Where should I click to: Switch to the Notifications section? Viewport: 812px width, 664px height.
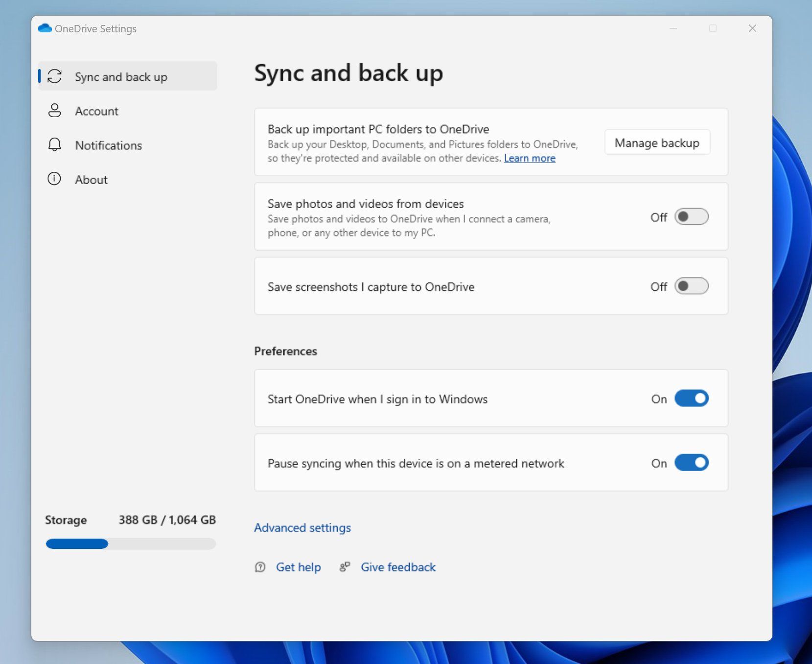click(108, 145)
